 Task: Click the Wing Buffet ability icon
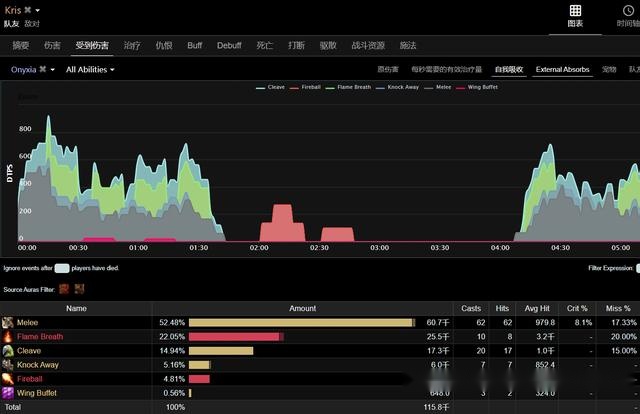pos(8,393)
